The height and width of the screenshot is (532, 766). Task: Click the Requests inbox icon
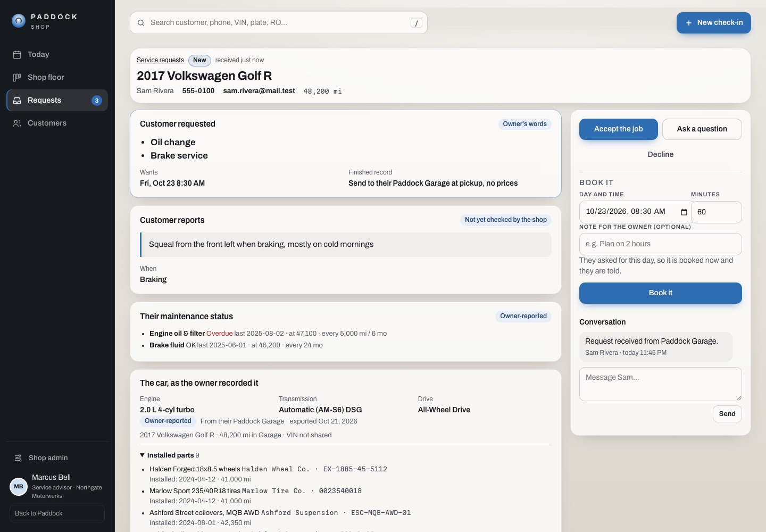click(x=17, y=100)
